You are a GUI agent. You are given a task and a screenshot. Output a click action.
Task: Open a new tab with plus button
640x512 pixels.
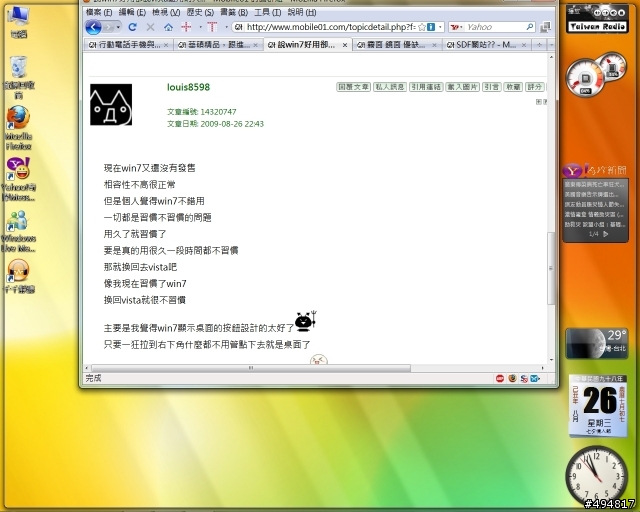tap(539, 45)
